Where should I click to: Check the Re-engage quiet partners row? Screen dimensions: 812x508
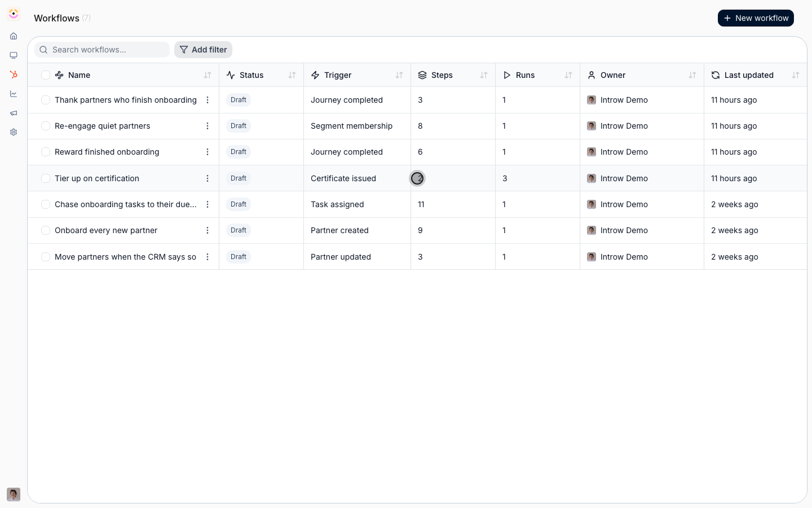click(46, 126)
